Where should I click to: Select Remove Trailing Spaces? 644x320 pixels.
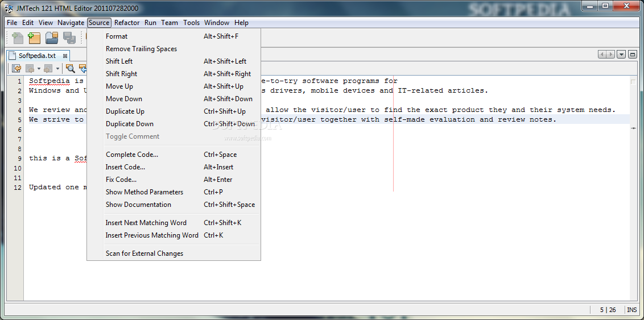click(174, 49)
